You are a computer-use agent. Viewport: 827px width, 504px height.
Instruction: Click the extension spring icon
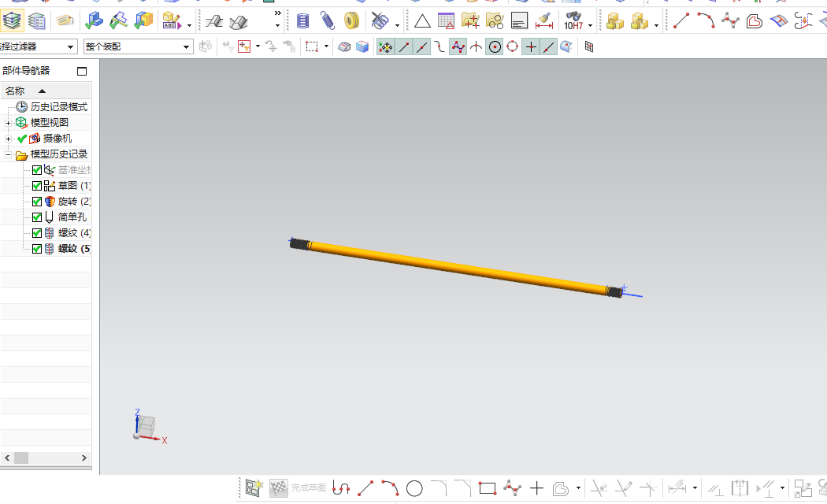point(328,21)
